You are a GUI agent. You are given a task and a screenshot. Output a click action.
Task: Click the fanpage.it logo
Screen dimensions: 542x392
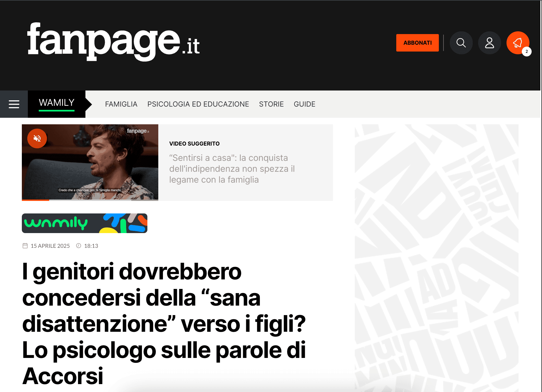coord(114,42)
